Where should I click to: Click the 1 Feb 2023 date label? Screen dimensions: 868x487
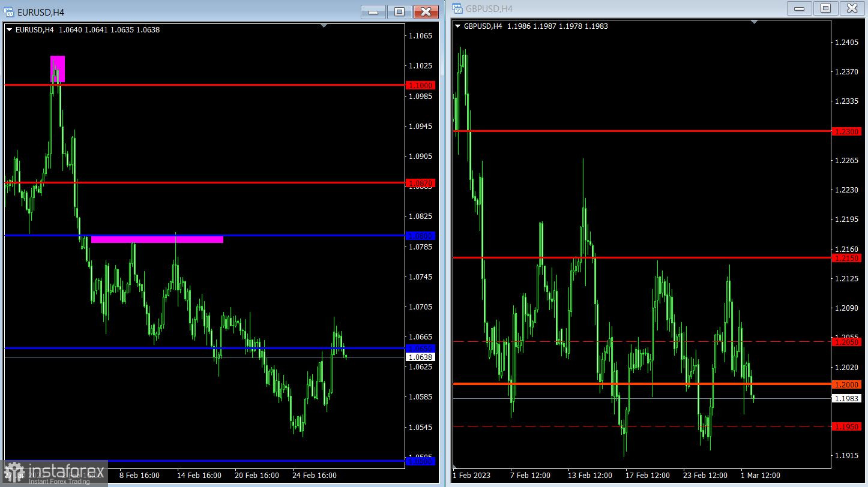(x=471, y=476)
